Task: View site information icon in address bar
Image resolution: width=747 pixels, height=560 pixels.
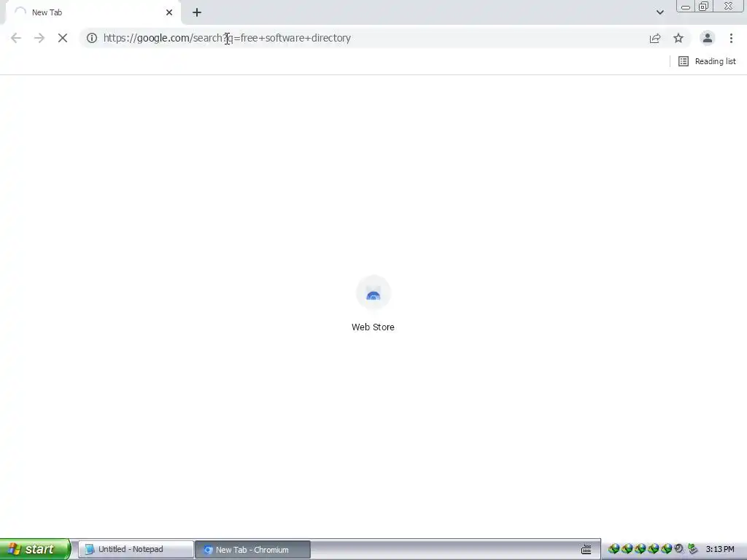Action: point(92,38)
